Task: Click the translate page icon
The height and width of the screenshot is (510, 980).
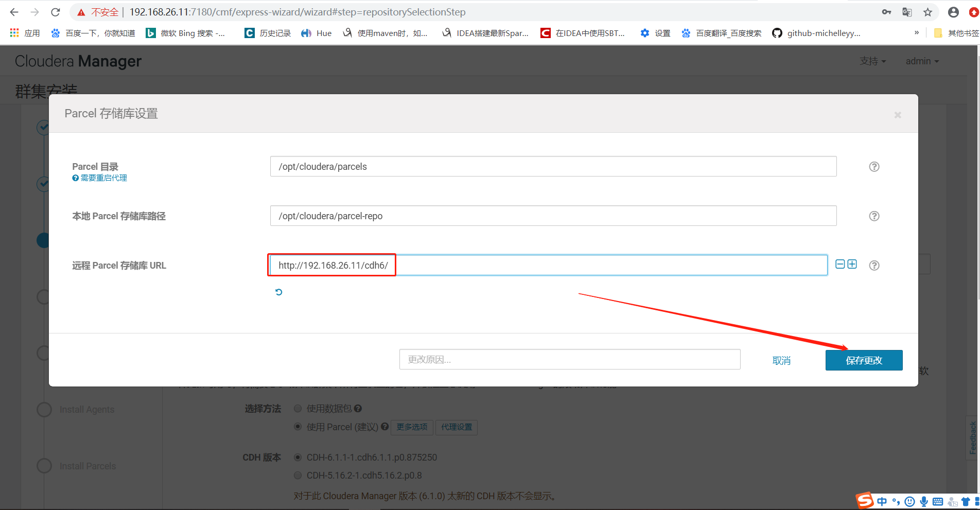Action: point(907,12)
